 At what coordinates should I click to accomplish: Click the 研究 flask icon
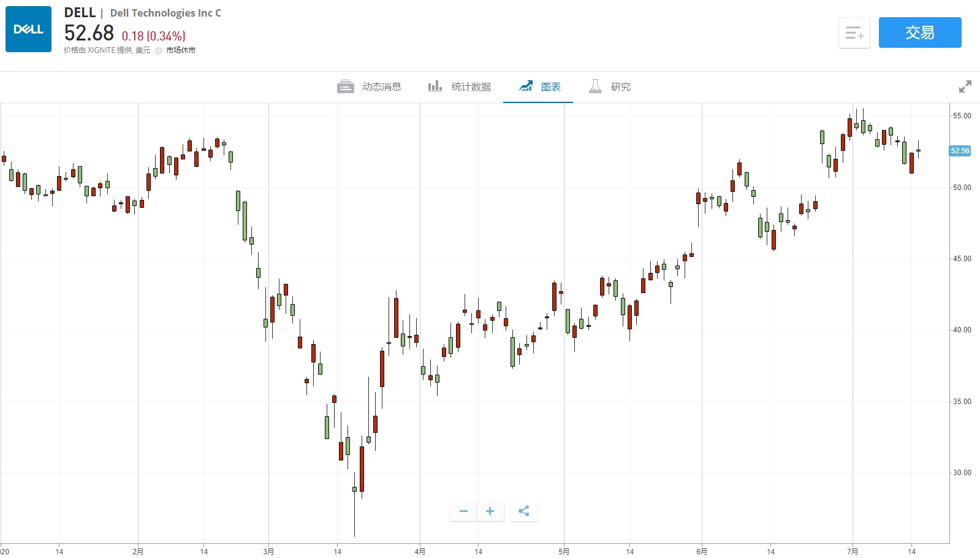point(594,86)
